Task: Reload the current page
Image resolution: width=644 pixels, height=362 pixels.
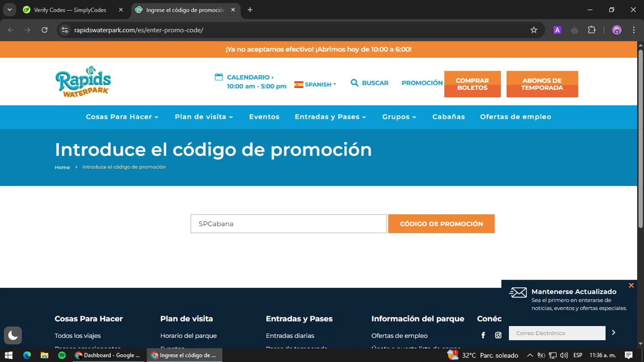Action: [45, 30]
